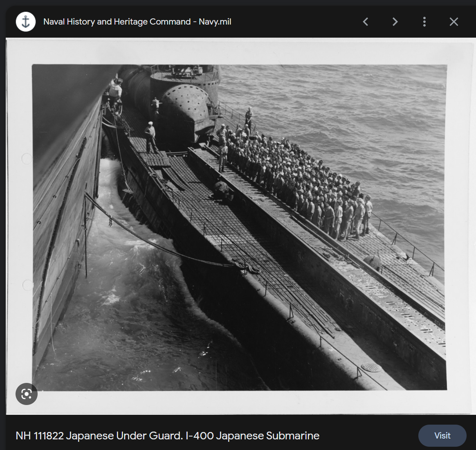476x450 pixels.
Task: Click the left chevron navigation arrow
Action: pos(366,22)
